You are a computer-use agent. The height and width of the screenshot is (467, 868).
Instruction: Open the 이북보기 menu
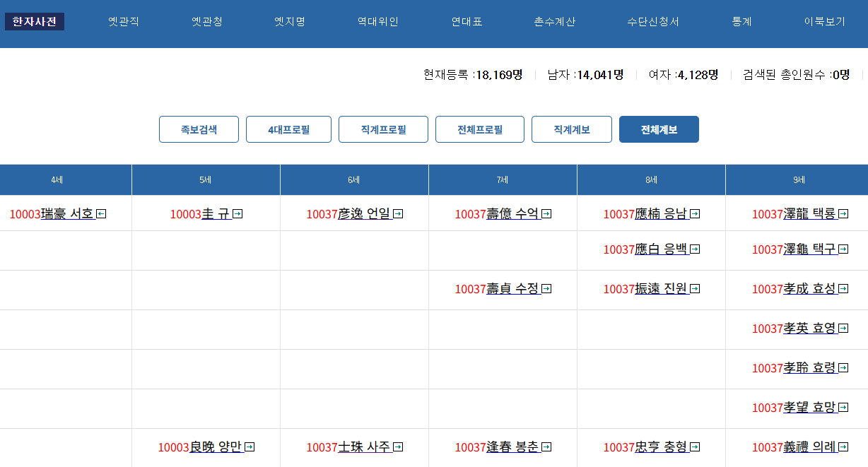click(825, 22)
